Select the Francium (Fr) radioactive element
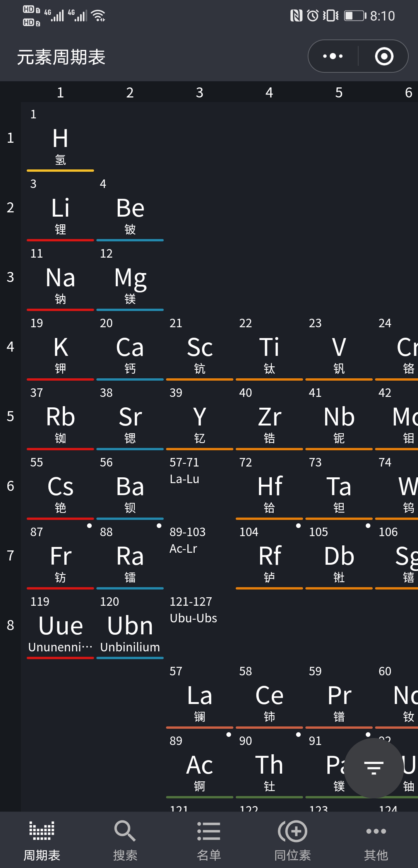 [60, 557]
